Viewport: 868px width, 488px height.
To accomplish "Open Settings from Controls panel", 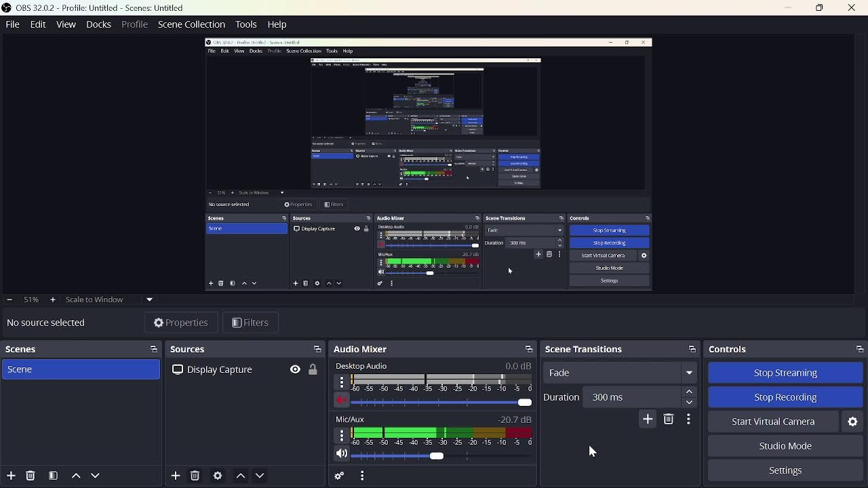I will pyautogui.click(x=786, y=470).
